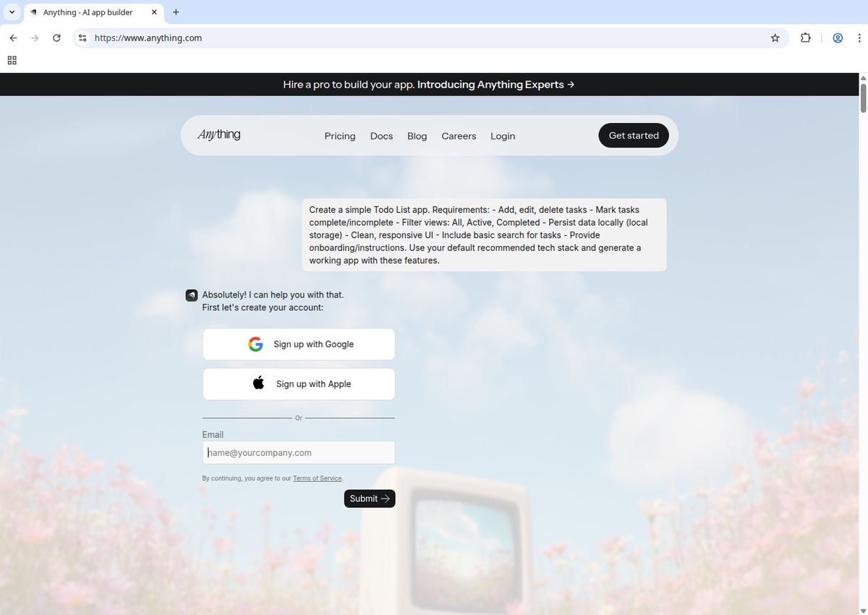Open the Pricing menu item
The width and height of the screenshot is (868, 615).
(340, 136)
